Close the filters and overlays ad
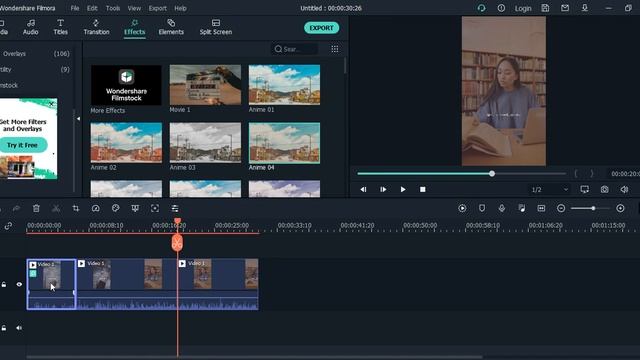The height and width of the screenshot is (360, 640). (x=51, y=104)
